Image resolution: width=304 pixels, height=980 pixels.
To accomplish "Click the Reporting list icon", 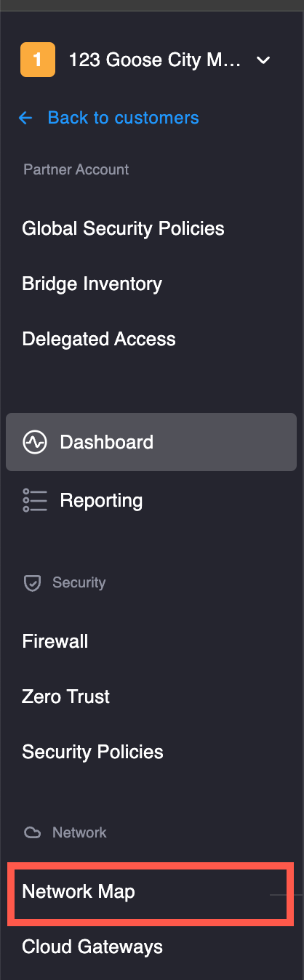I will pos(35,500).
